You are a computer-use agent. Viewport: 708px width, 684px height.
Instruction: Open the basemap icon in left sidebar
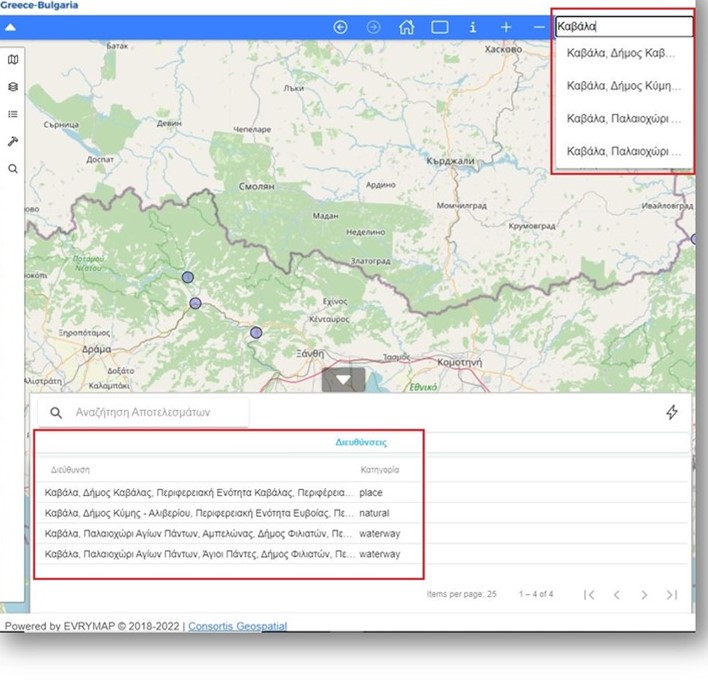point(13,60)
